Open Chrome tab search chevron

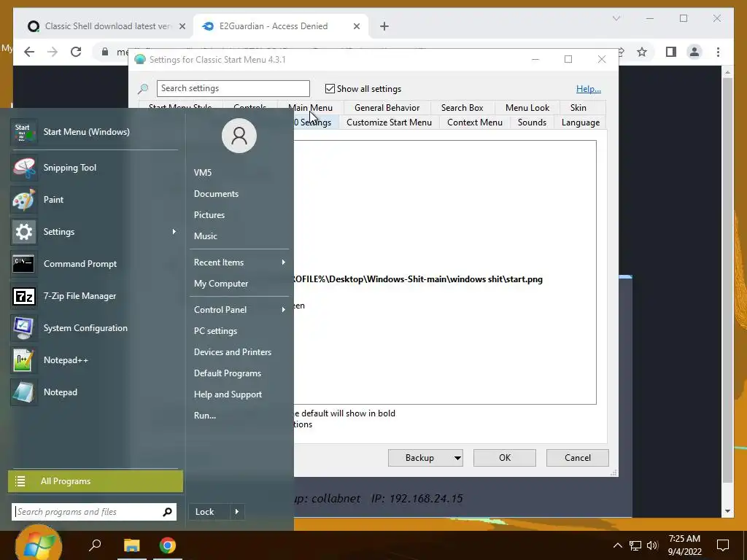(x=616, y=18)
